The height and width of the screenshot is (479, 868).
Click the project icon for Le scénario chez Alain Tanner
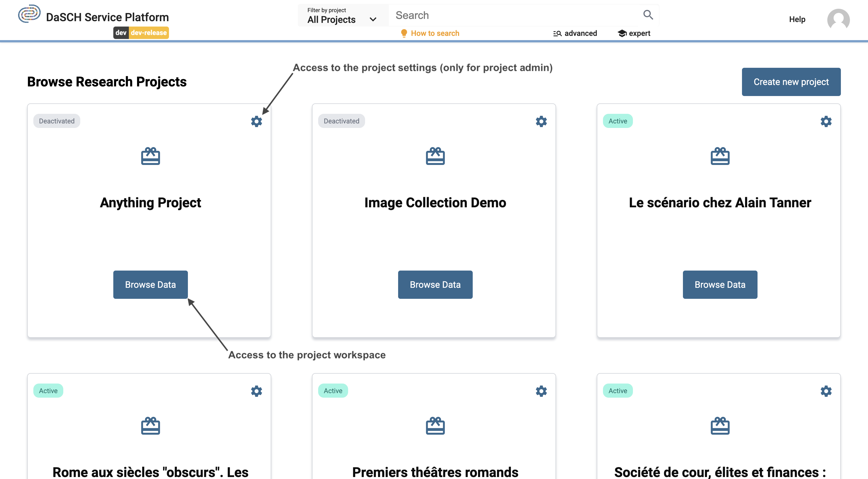[720, 156]
